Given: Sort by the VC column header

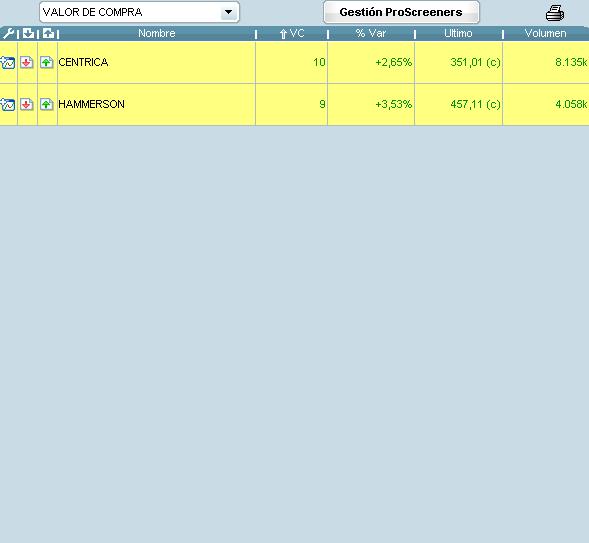Looking at the screenshot, I should (x=292, y=33).
